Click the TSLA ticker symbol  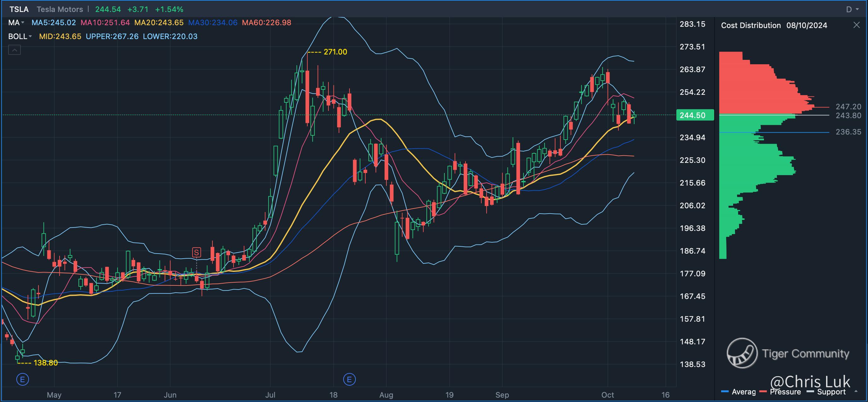(x=19, y=9)
